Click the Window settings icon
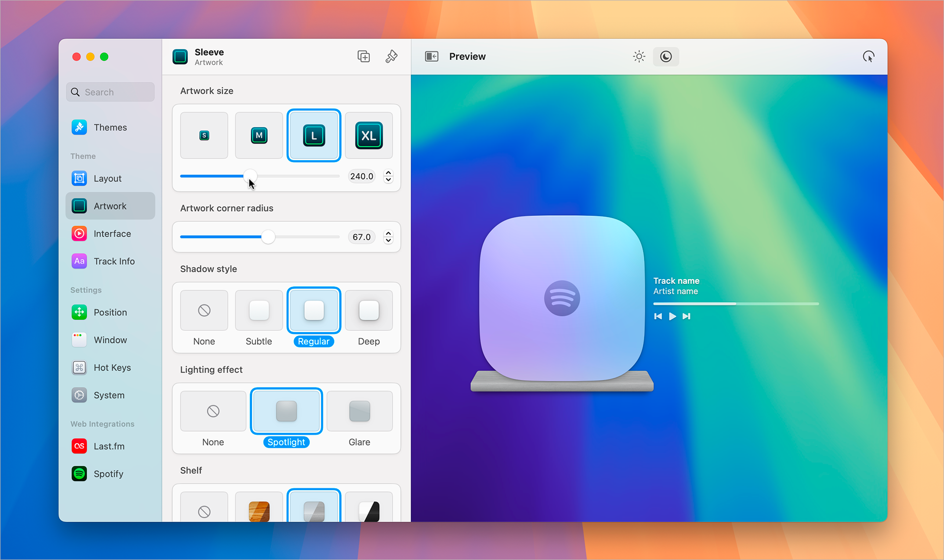Screen dimensions: 944x560 tap(79, 340)
